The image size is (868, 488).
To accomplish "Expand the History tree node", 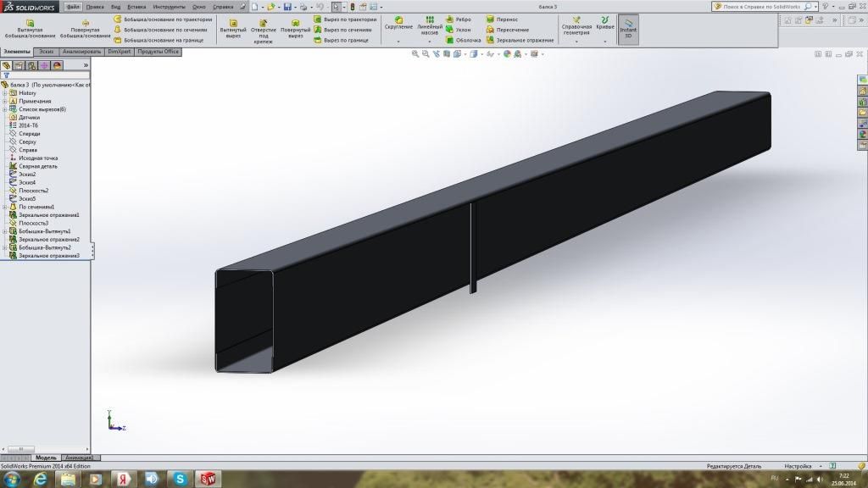I will coord(5,93).
